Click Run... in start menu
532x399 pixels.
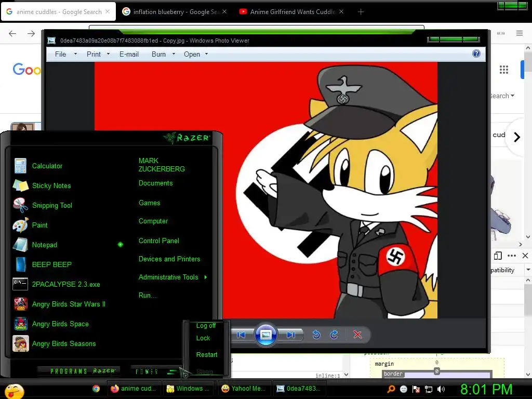click(x=148, y=295)
